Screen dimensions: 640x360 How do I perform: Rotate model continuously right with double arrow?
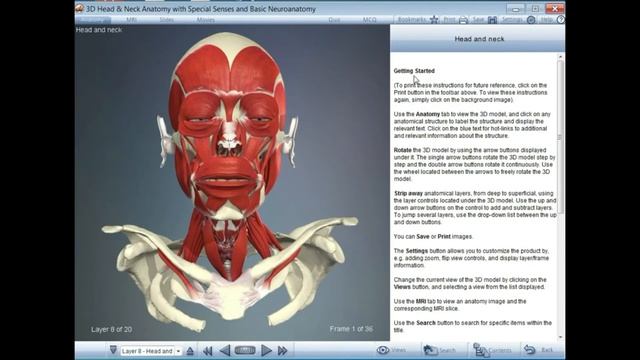click(x=282, y=351)
